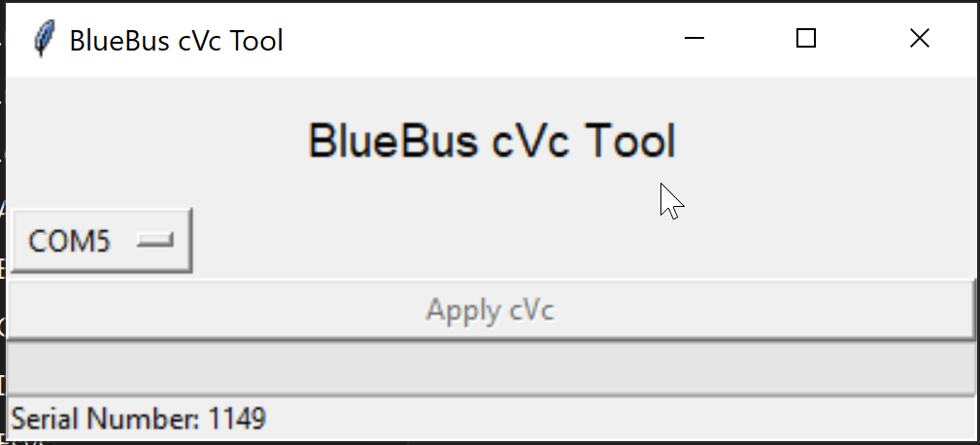Open the COM5 serial port dropdown
Image resolution: width=980 pixels, height=445 pixels.
(x=103, y=240)
